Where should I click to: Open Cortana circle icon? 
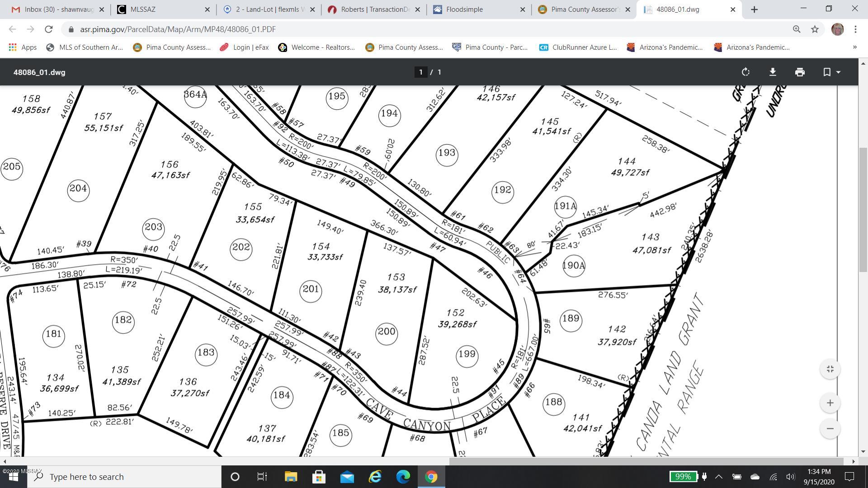click(235, 477)
